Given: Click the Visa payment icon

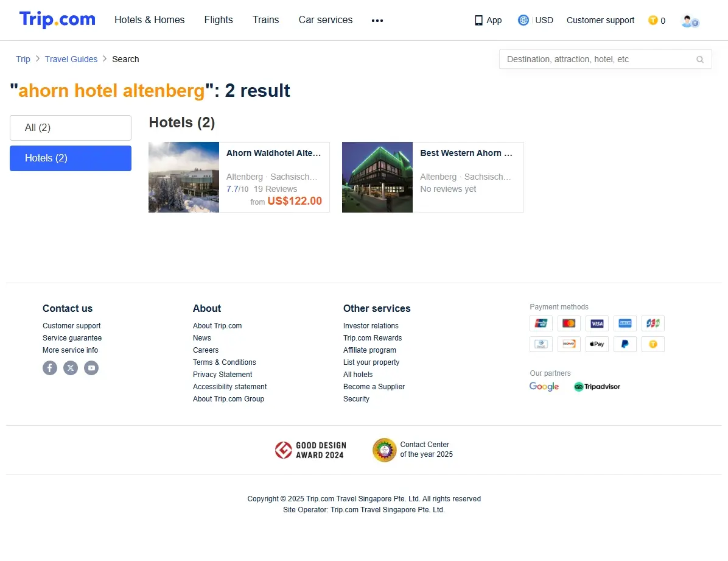Looking at the screenshot, I should [x=597, y=323].
